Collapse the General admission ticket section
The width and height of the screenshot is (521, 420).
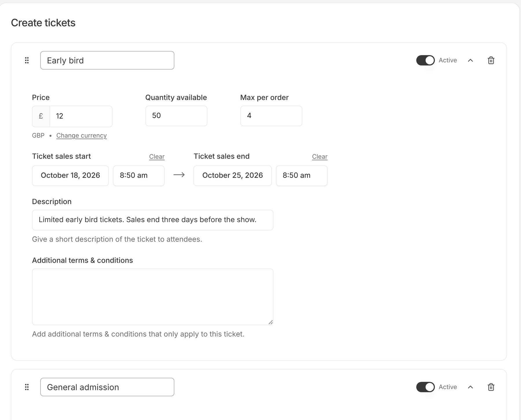pos(470,387)
